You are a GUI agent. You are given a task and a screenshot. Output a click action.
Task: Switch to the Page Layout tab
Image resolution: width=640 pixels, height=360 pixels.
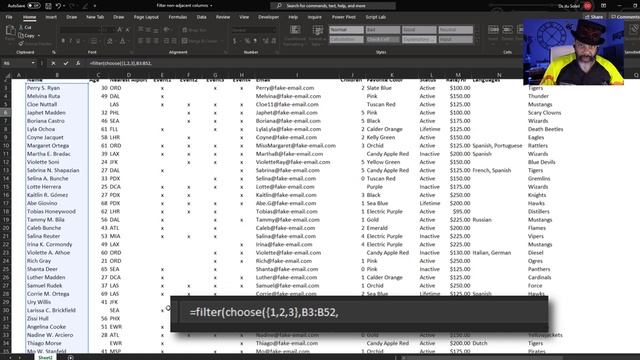point(146,17)
